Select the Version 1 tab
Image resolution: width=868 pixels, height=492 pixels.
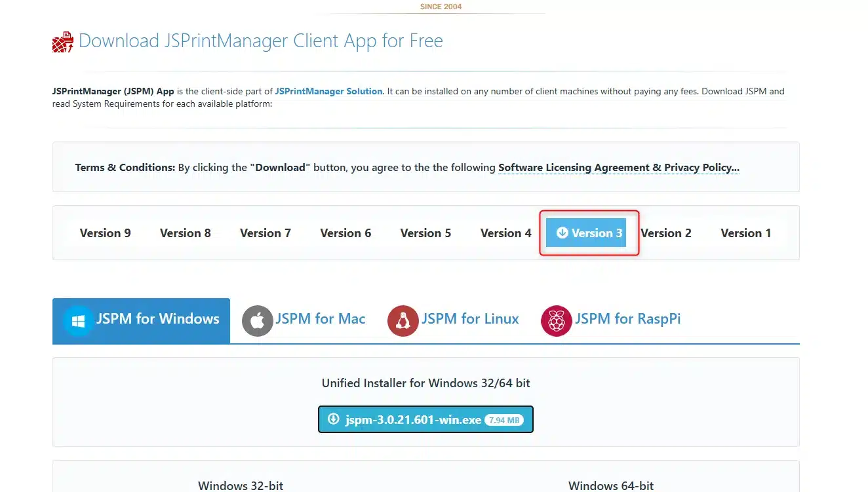pos(746,233)
